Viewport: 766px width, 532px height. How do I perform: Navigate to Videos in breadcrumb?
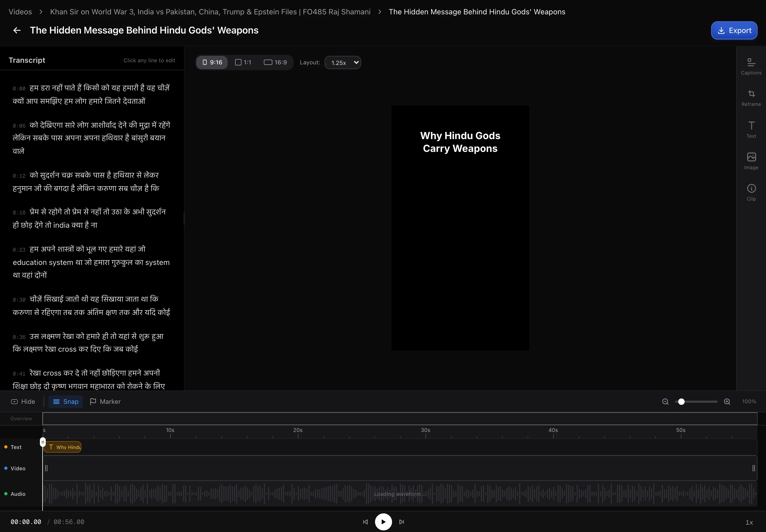click(x=20, y=12)
